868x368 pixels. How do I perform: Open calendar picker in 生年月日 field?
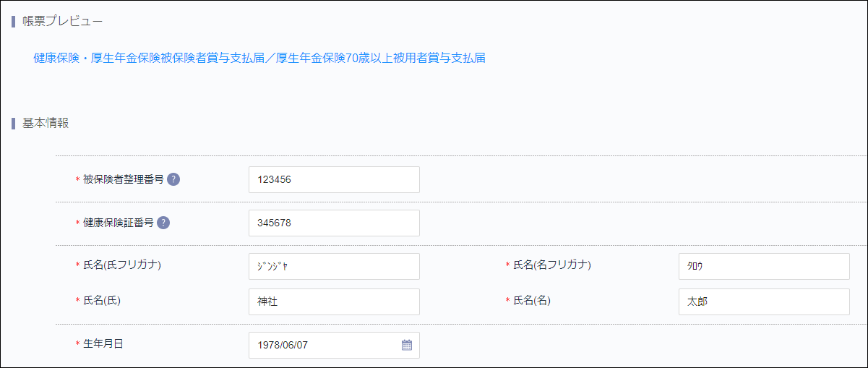pyautogui.click(x=407, y=345)
